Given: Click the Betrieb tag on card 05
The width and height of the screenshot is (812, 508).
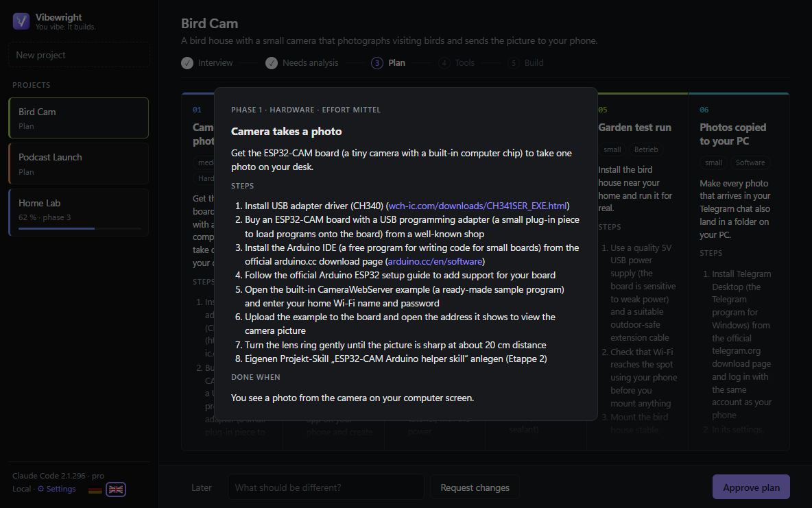Looking at the screenshot, I should (x=646, y=149).
